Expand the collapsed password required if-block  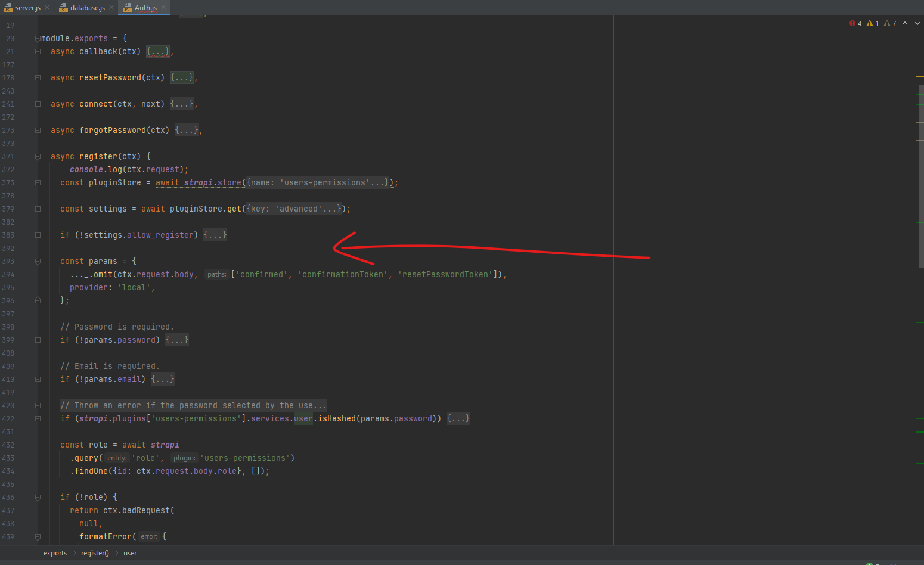coord(176,340)
